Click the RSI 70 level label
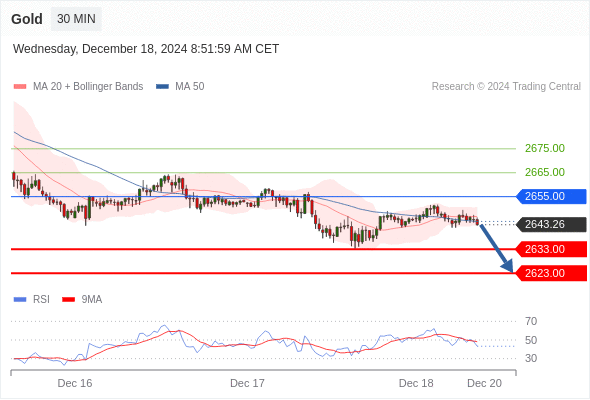The image size is (590, 400). [531, 321]
